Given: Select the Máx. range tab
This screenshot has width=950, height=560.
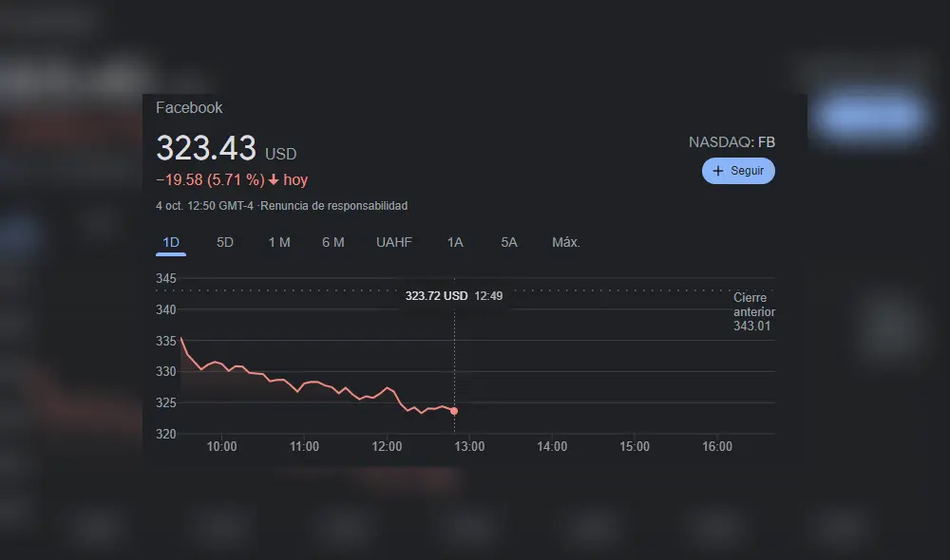Looking at the screenshot, I should pyautogui.click(x=566, y=243).
